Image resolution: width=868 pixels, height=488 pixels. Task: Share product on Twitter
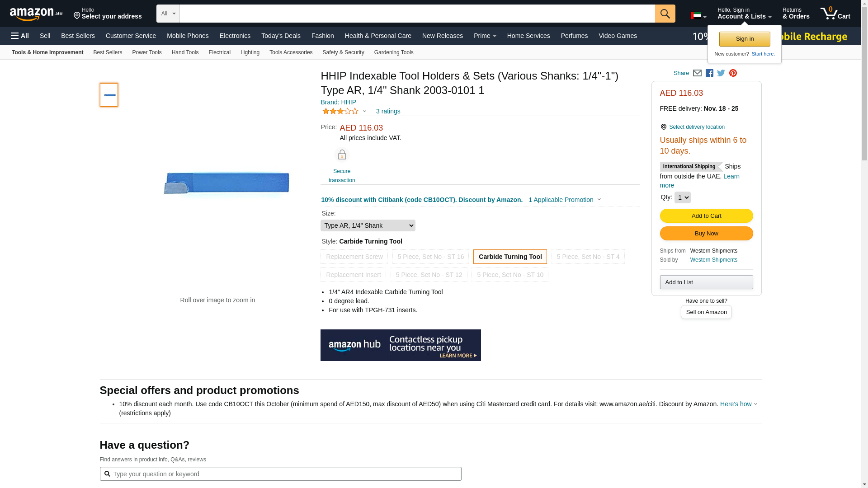click(721, 73)
